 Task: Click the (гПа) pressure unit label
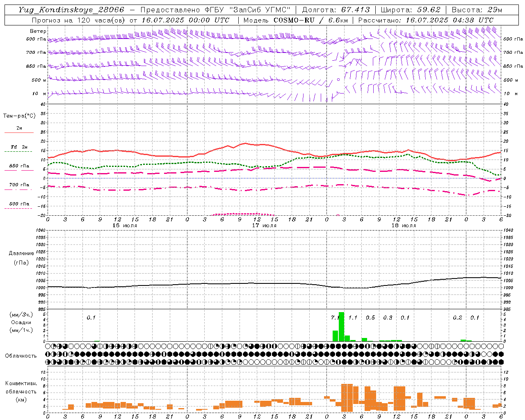(21, 262)
